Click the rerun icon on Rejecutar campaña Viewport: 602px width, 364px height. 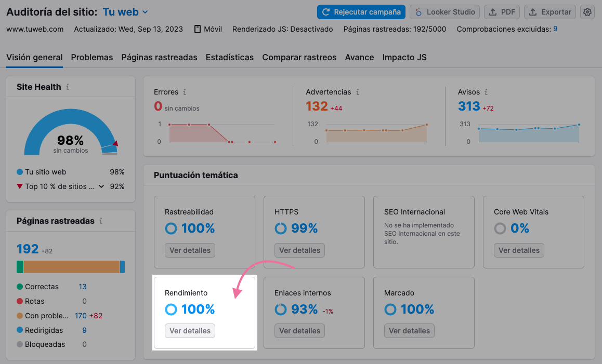click(326, 11)
